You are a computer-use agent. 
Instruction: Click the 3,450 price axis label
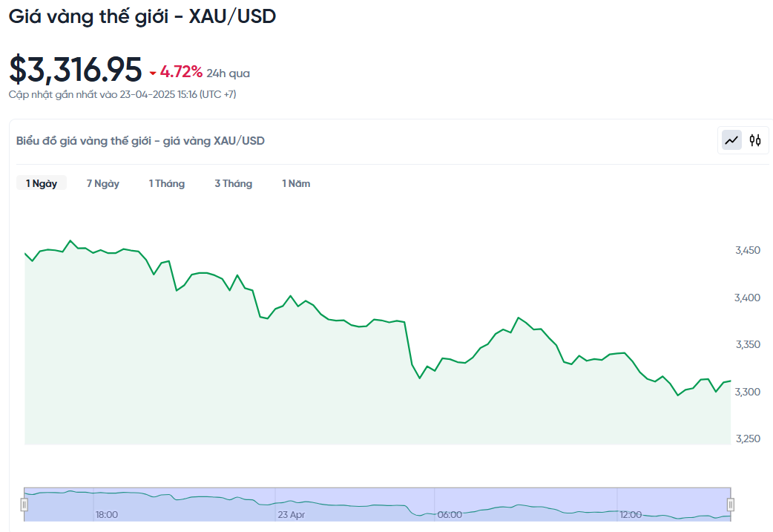pyautogui.click(x=747, y=251)
